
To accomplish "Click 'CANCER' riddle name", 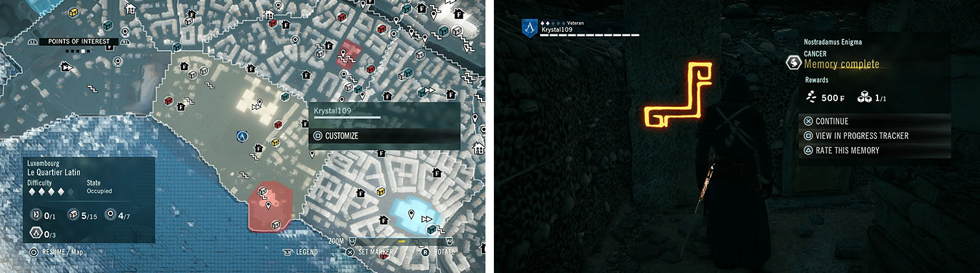I will point(815,54).
